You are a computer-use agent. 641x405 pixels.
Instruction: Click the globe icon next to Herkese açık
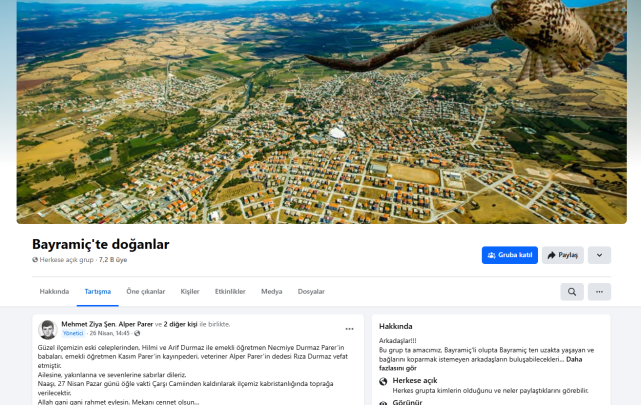383,381
